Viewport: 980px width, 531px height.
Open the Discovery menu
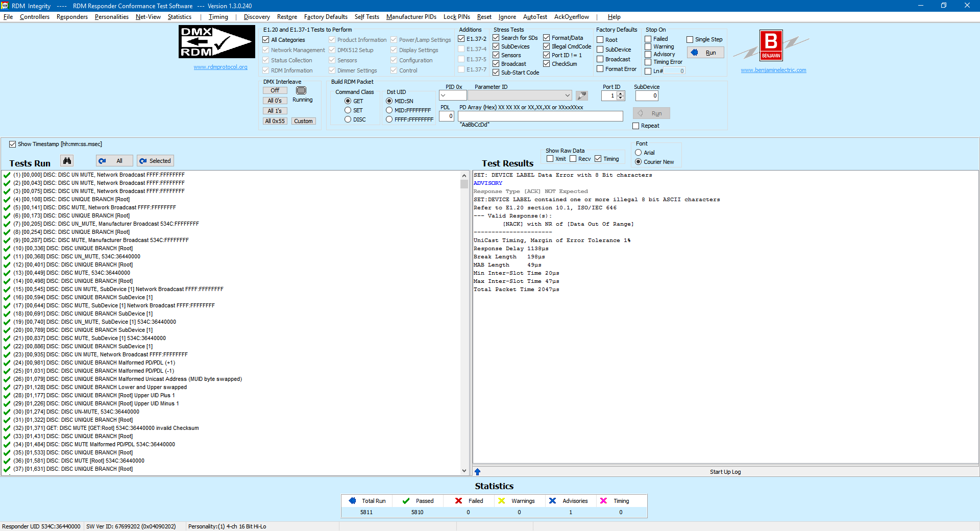click(257, 17)
